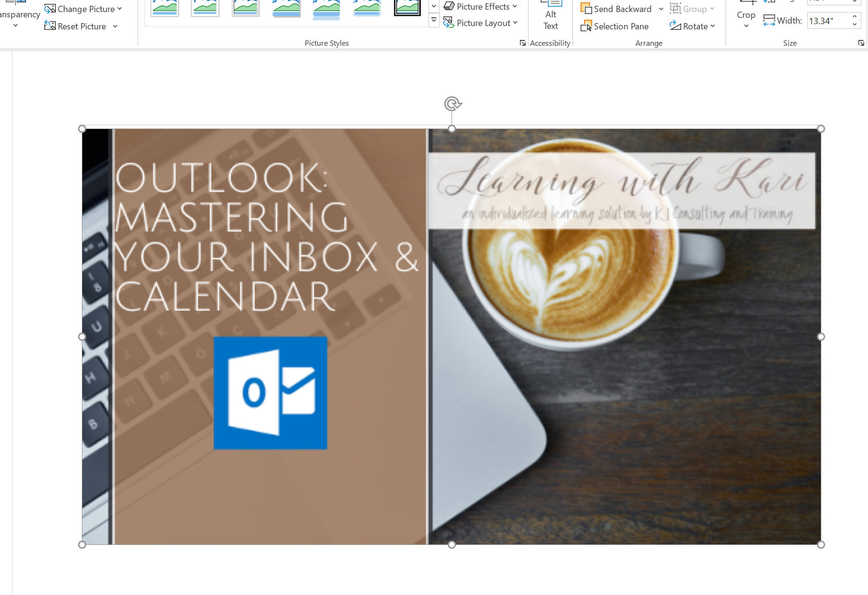Decrease the picture width with down arrow
This screenshot has height=595, width=868.
click(855, 25)
